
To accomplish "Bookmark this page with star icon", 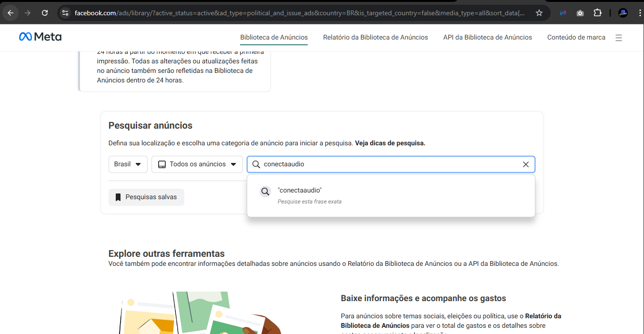I will 539,13.
